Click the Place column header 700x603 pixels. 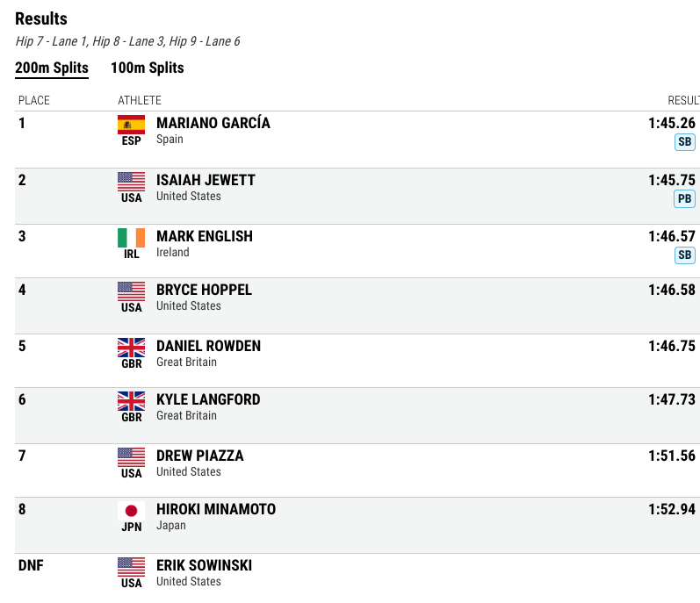[x=34, y=100]
